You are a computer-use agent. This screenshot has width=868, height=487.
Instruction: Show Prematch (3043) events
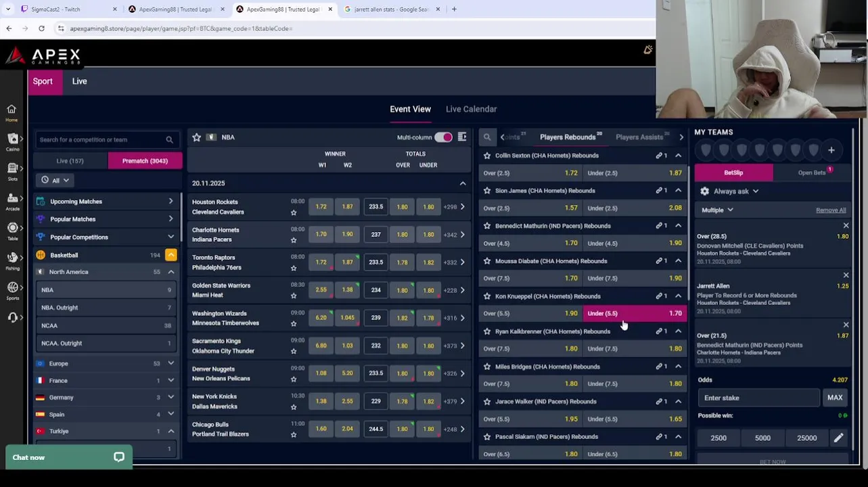point(145,161)
